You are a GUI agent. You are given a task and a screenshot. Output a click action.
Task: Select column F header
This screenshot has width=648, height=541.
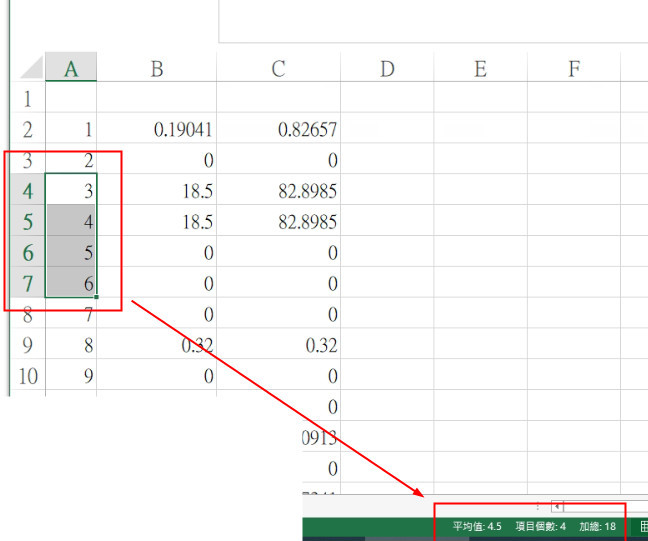(574, 68)
